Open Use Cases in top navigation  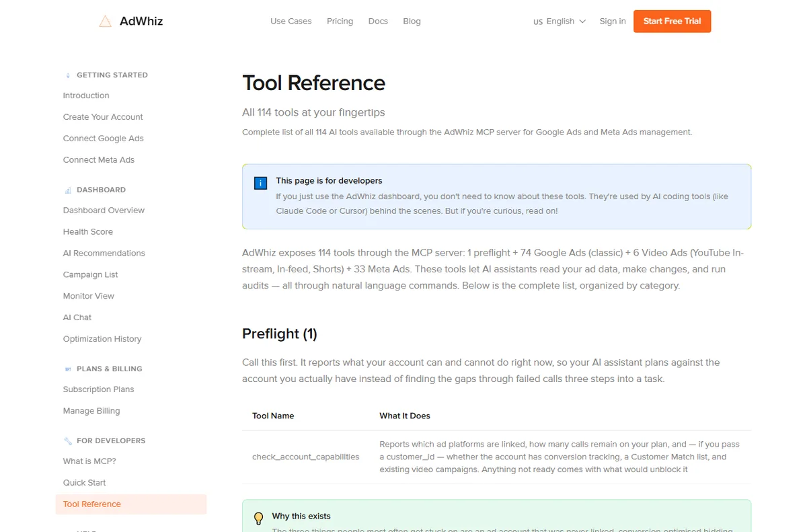(291, 22)
